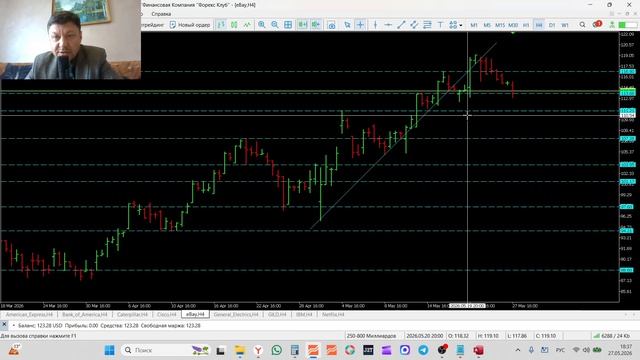Show hidden system tray icons chevron
The width and height of the screenshot is (640, 360).
pyautogui.click(x=518, y=350)
